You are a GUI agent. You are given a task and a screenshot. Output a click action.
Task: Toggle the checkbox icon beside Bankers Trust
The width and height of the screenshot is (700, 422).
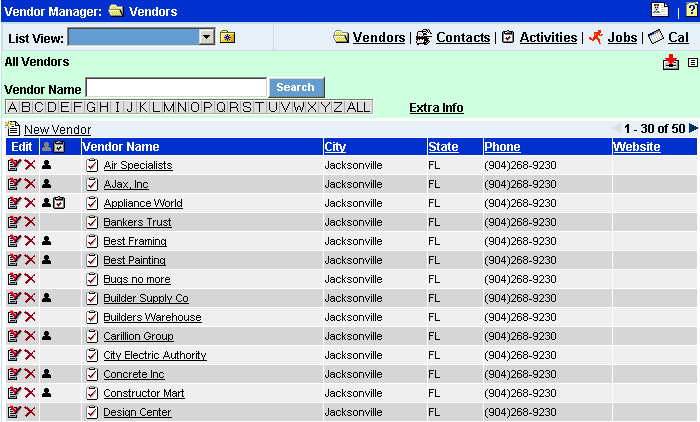point(92,222)
